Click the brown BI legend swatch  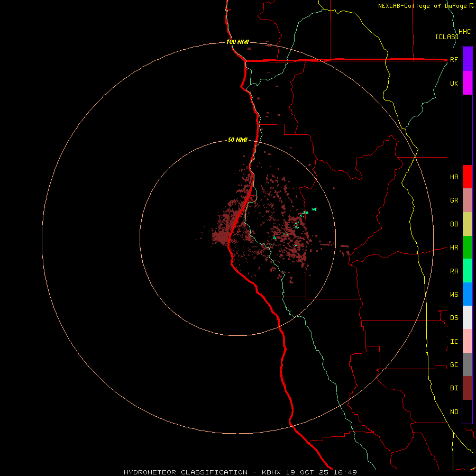[467, 388]
